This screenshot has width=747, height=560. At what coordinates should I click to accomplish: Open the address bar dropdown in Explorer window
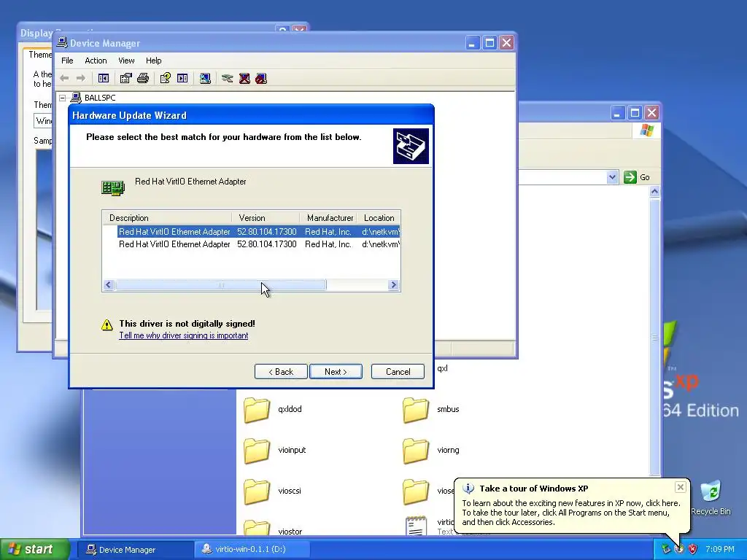(x=612, y=177)
